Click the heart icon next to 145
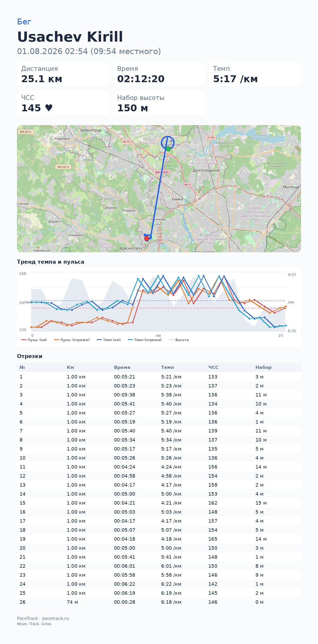This screenshot has height=644, width=318. point(49,108)
